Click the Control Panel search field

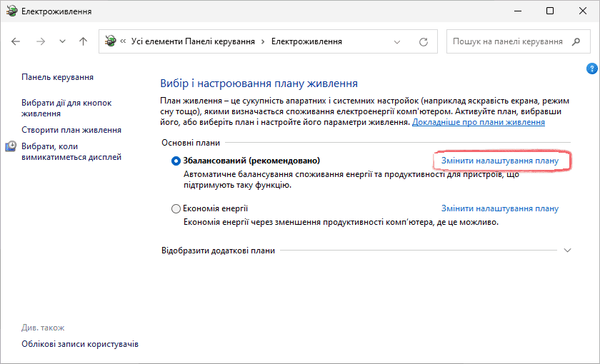(x=507, y=41)
